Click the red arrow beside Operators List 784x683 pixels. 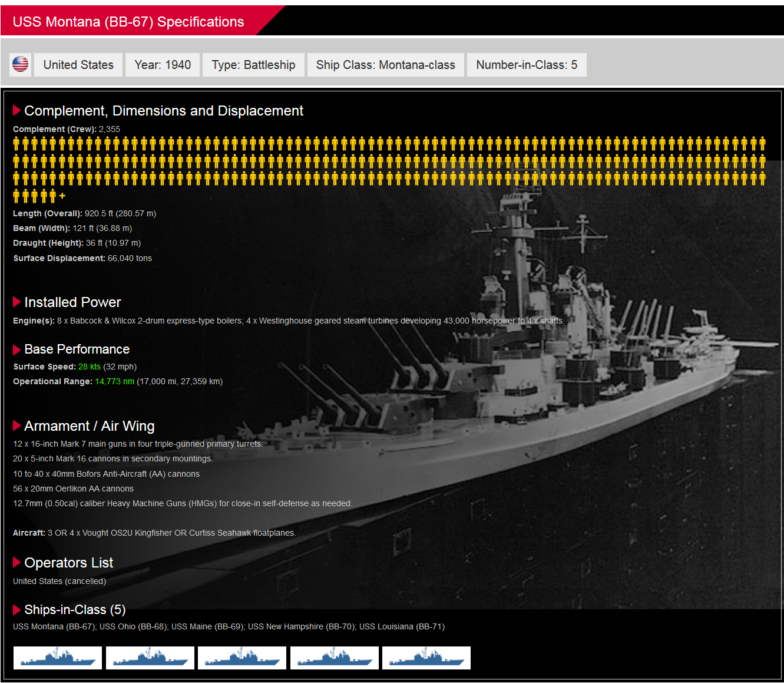pos(17,563)
